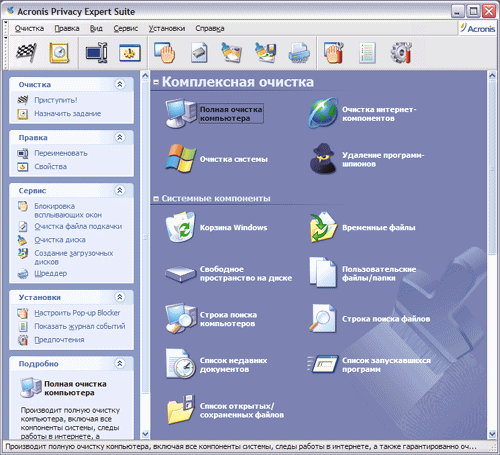Collapse the Системные компоненты group
Screen dimensions: 500x455
[156, 199]
